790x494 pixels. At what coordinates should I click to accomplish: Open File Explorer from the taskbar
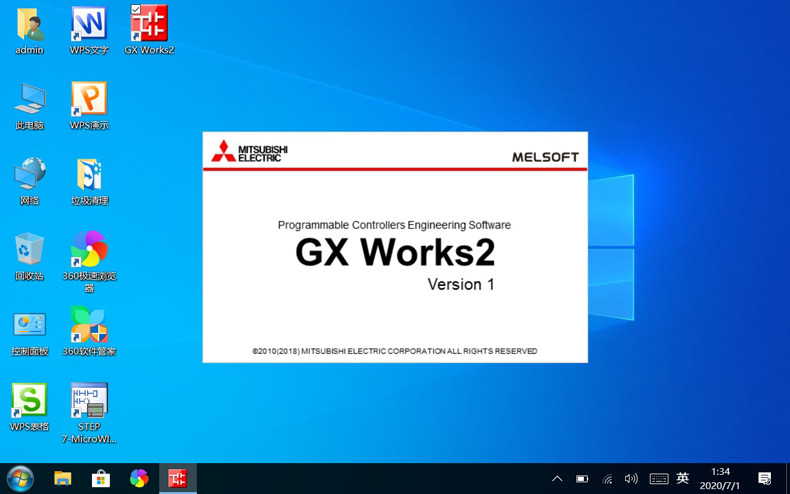coord(63,478)
